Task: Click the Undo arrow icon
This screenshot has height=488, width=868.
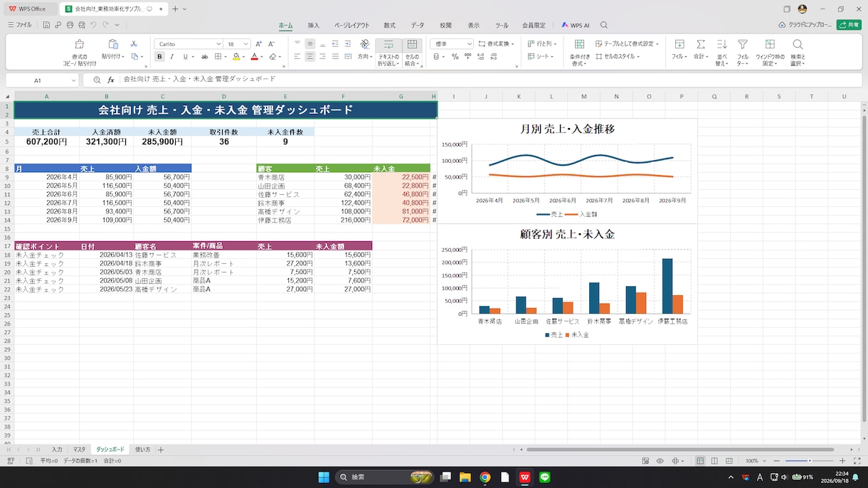Action: tap(93, 25)
